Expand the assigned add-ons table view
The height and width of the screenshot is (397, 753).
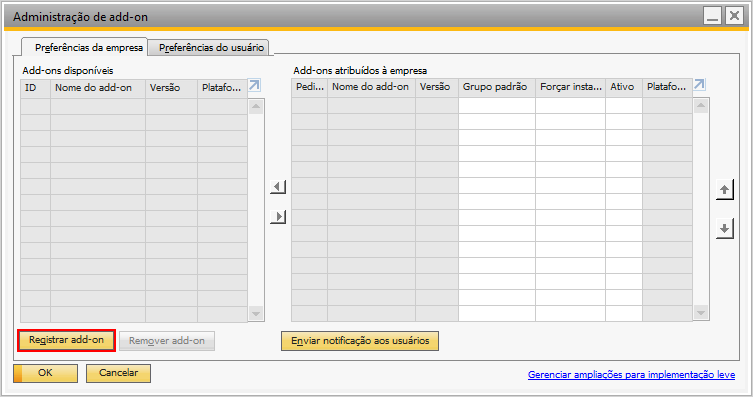tap(699, 84)
